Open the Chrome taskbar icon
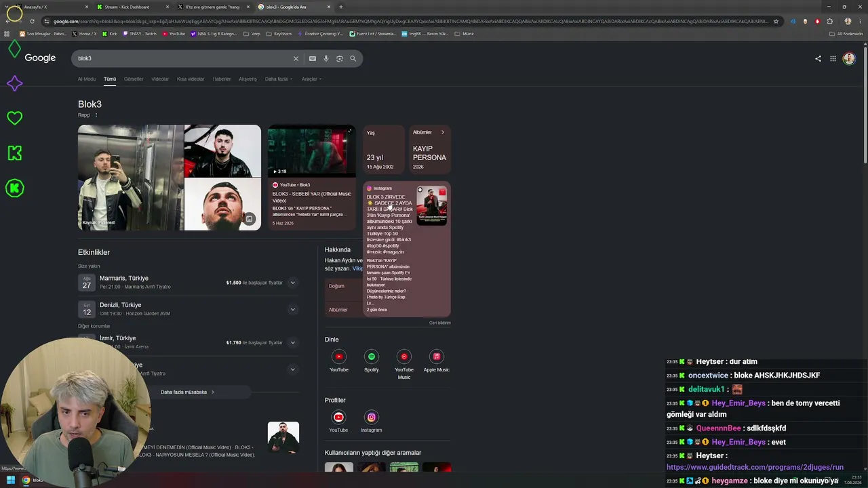868x488 pixels. pyautogui.click(x=26, y=481)
